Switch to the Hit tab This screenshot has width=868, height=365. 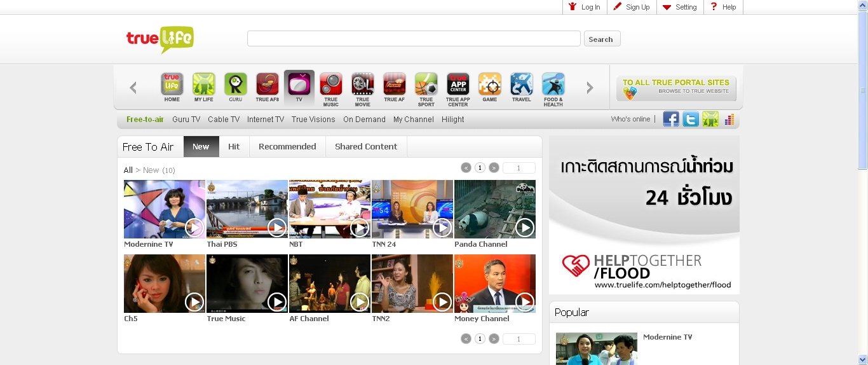tap(234, 146)
